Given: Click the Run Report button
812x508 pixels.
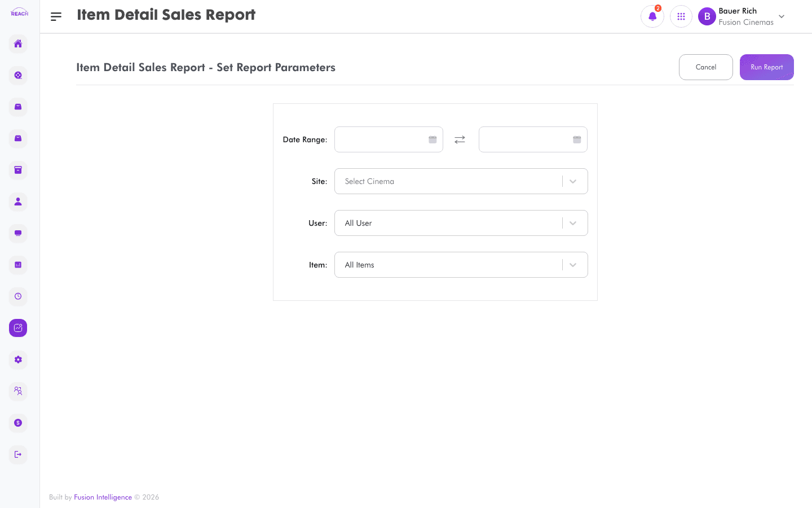Looking at the screenshot, I should point(767,67).
